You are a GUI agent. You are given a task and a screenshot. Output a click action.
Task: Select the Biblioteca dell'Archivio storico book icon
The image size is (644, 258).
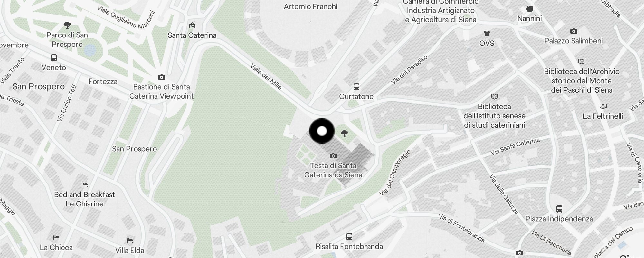click(582, 61)
